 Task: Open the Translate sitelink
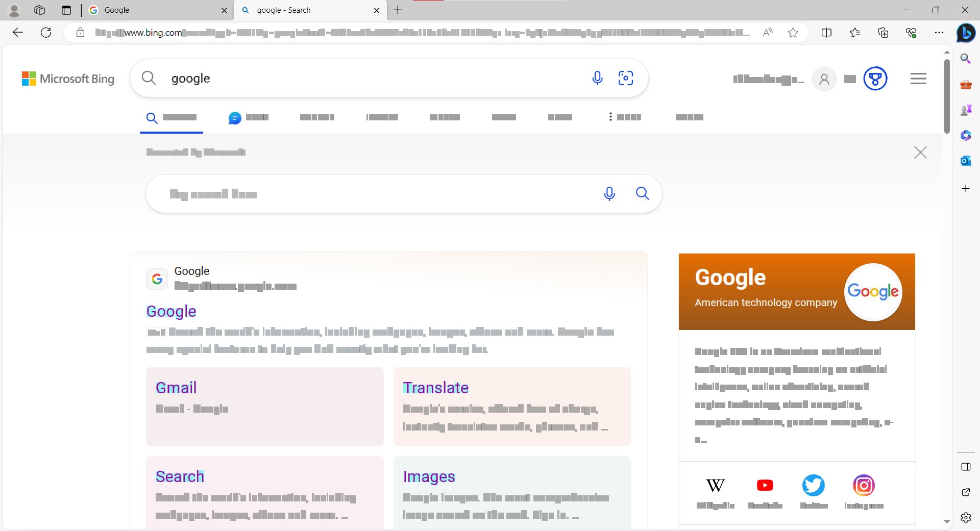point(435,388)
